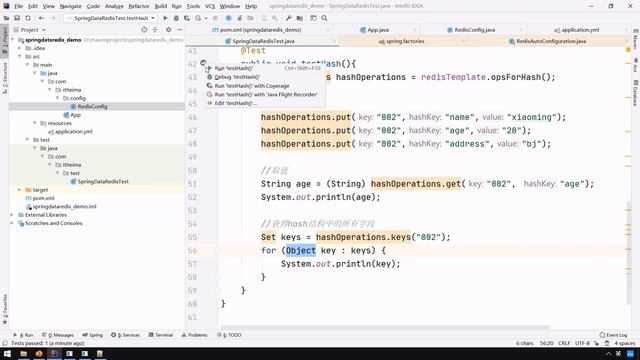The image size is (640, 360).
Task: Switch to RedisAutoConfiguration.java tab
Action: (x=549, y=41)
